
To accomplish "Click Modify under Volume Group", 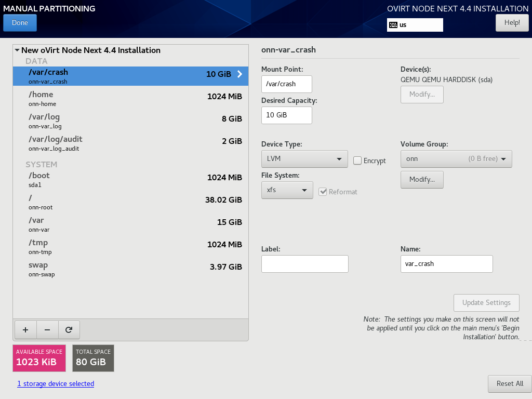I will pyautogui.click(x=422, y=179).
